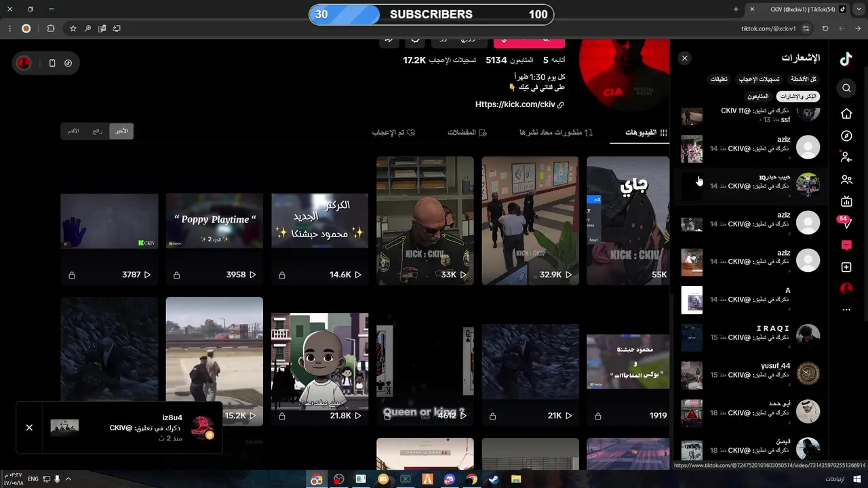This screenshot has height=488, width=868.
Task: Open the yusuf_44 mention notification
Action: tap(751, 375)
